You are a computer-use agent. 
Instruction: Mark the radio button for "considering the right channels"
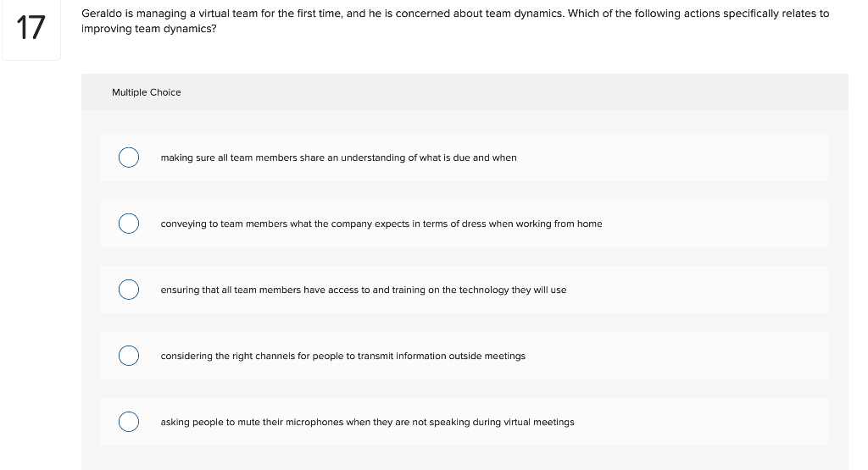129,356
